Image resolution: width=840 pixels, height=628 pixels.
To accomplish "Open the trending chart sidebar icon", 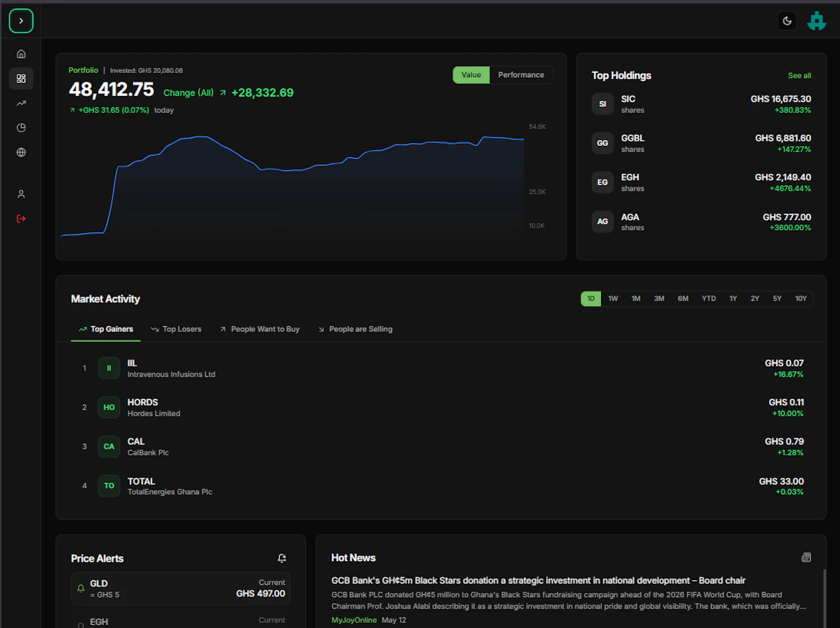I will 21,103.
